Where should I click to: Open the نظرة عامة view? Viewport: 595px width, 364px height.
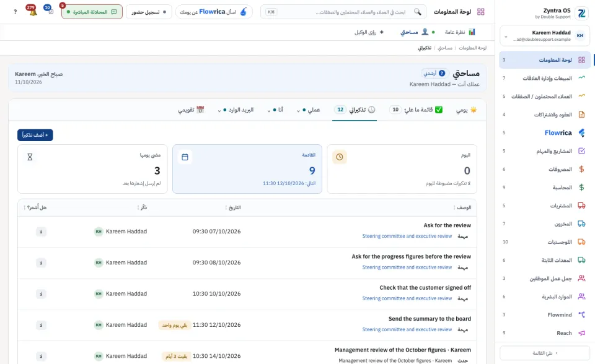pos(460,32)
